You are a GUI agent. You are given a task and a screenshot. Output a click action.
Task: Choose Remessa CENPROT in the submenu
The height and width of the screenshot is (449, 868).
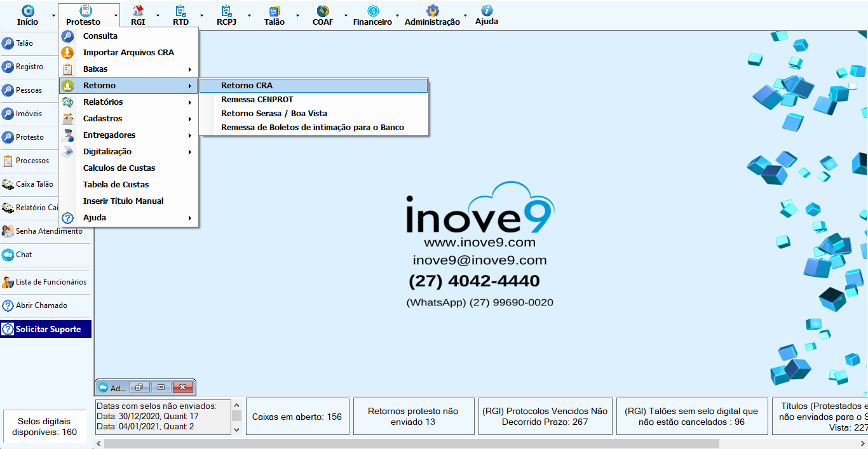click(314, 100)
